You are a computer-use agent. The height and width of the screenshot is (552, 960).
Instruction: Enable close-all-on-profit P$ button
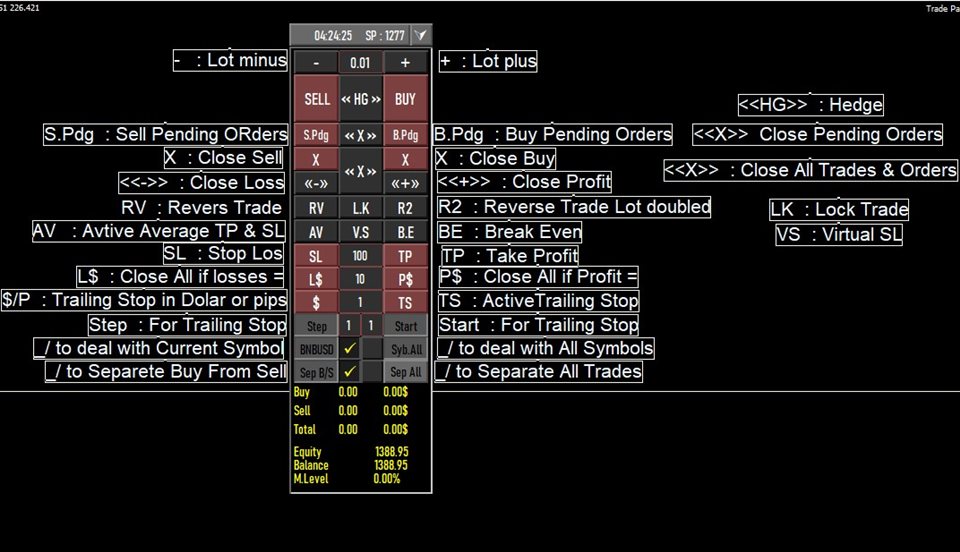405,279
